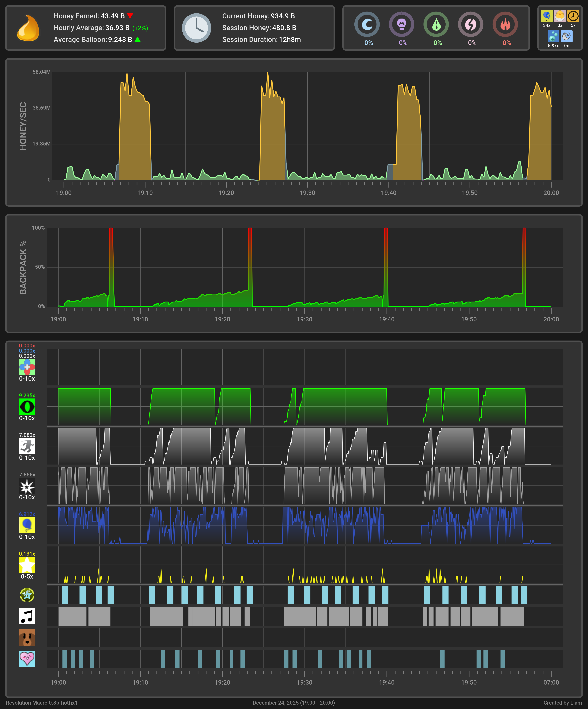Click the bubbles buff icon showing 5.87x
The width and height of the screenshot is (588, 709).
pos(553,36)
